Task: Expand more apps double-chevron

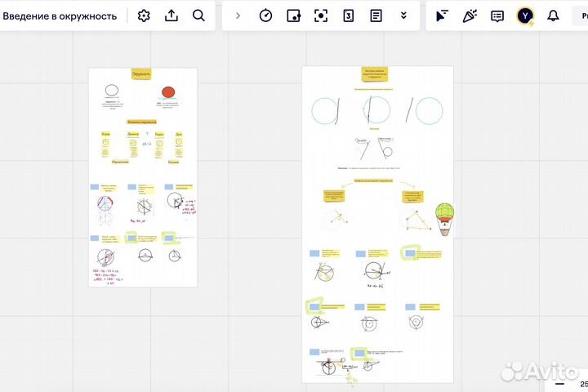Action: (403, 16)
